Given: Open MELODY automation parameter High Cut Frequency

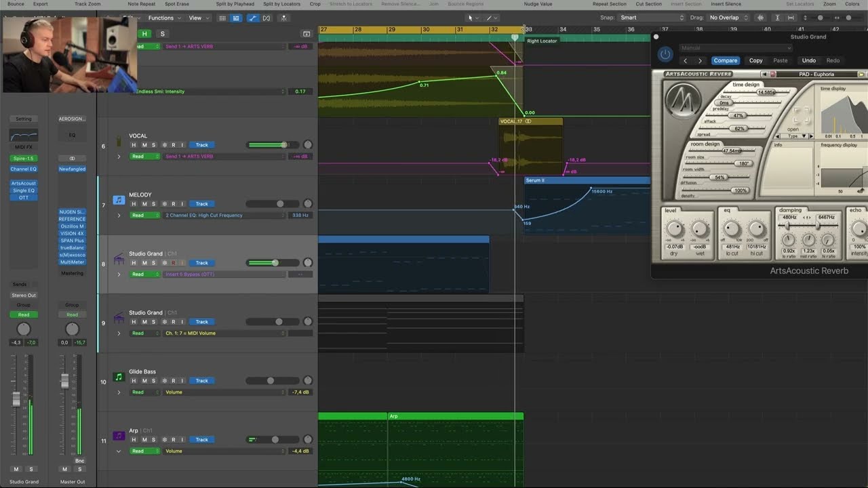Looking at the screenshot, I should tap(225, 216).
